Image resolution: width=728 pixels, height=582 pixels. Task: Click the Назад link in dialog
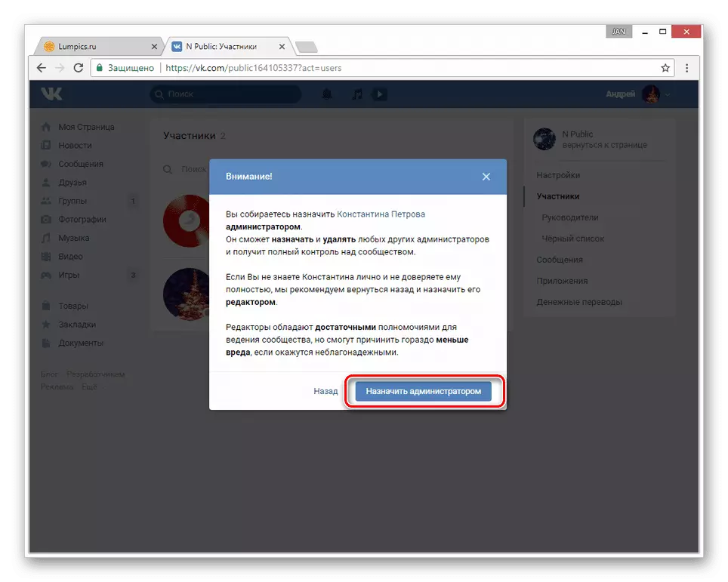click(x=325, y=391)
